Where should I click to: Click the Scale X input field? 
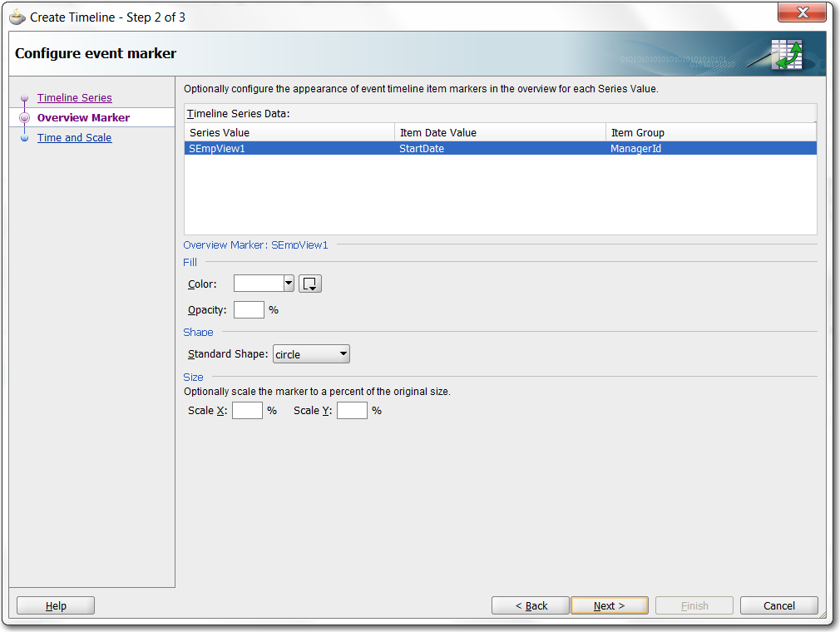coord(247,410)
